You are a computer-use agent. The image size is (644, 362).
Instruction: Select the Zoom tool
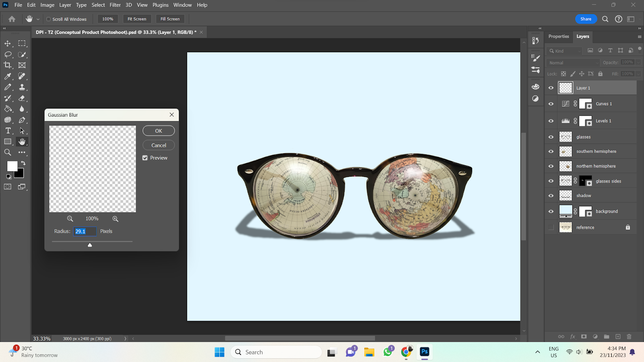point(8,152)
